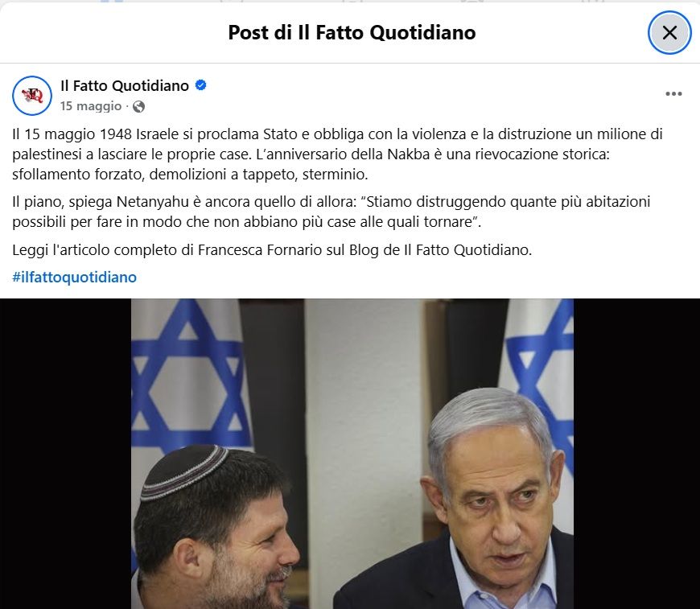The height and width of the screenshot is (609, 700).
Task: Click the 'Post di Il Fatto Quotidiano' heading
Action: [x=352, y=33]
